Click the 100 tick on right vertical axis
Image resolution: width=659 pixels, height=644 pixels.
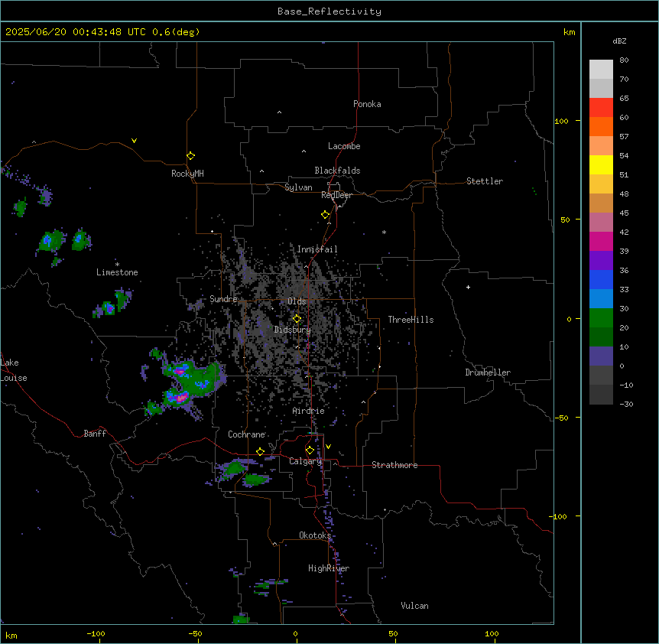pos(561,121)
